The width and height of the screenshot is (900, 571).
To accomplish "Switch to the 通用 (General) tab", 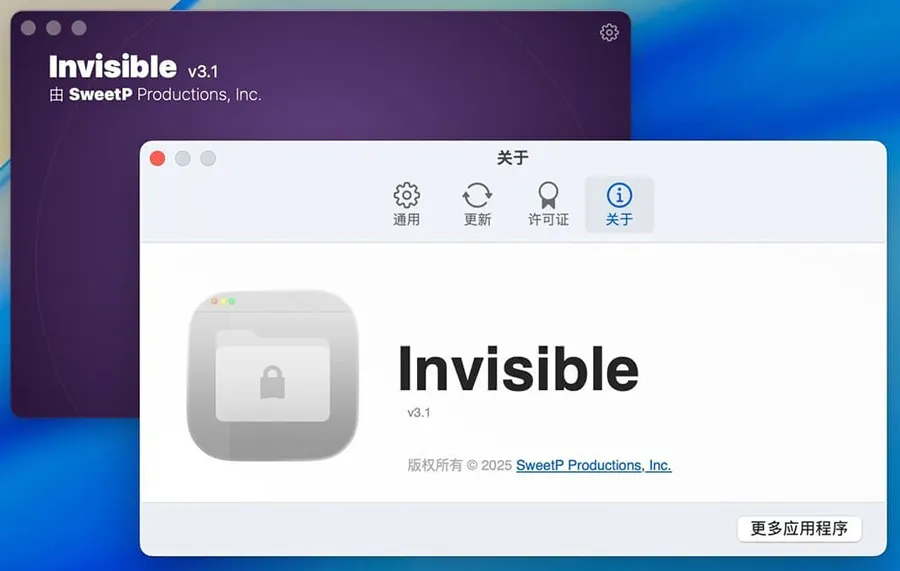I will [x=406, y=204].
